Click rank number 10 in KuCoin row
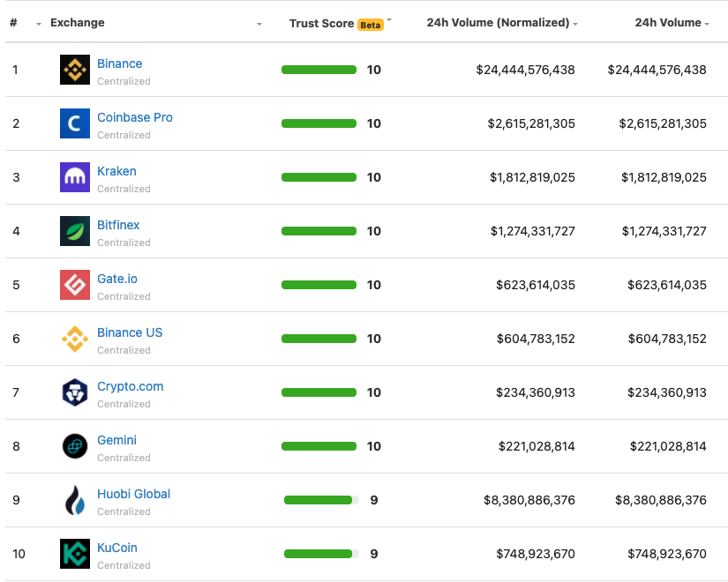Viewport: 728px width, 582px height. coord(19,554)
